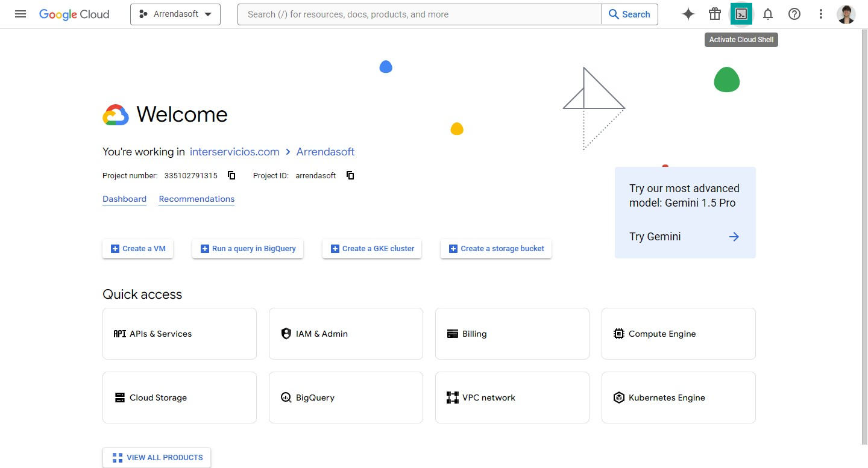Open the user account avatar

(846, 14)
